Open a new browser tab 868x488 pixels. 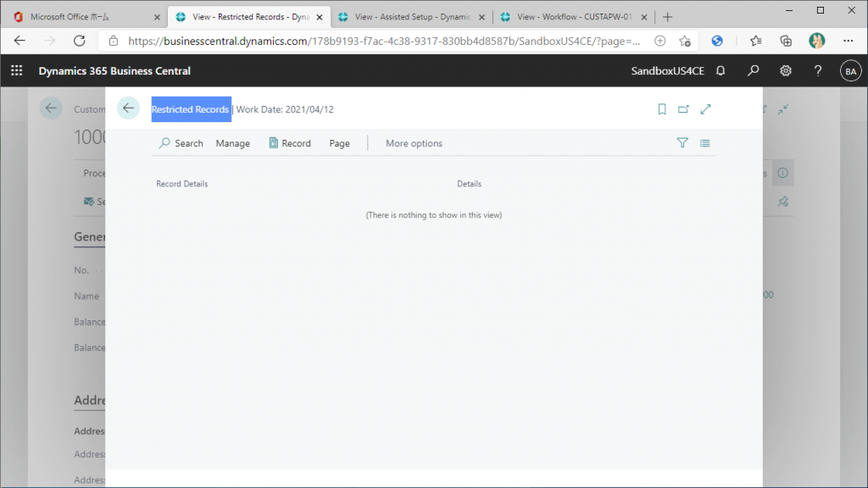pyautogui.click(x=668, y=17)
